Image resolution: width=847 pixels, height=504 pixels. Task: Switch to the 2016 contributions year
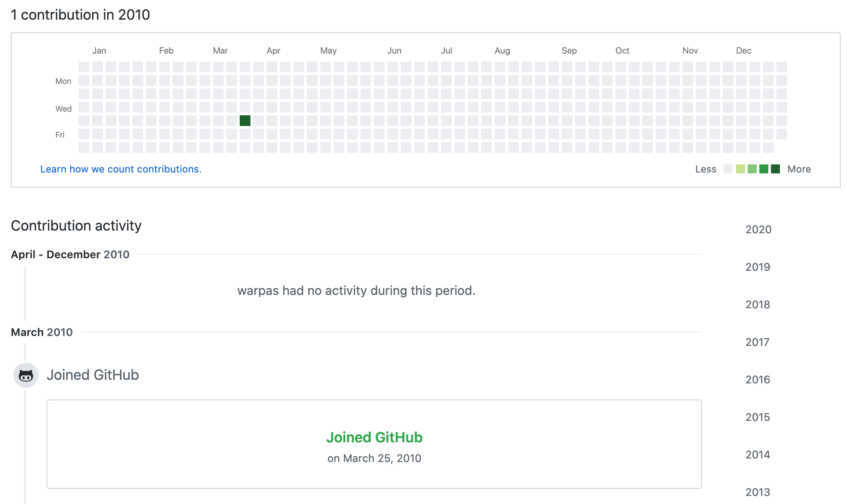click(x=758, y=379)
